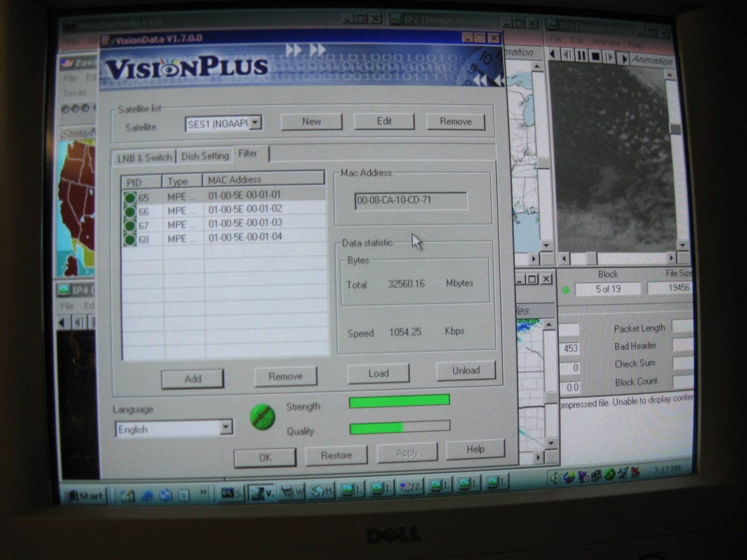
Task: Click the taskbar button labeled H
Action: (322, 490)
